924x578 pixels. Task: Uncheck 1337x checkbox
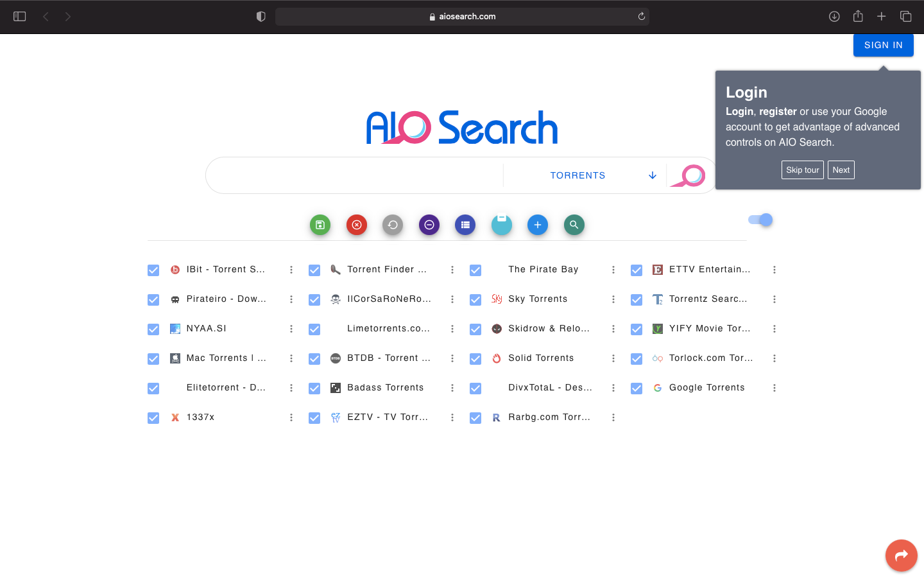pos(153,418)
